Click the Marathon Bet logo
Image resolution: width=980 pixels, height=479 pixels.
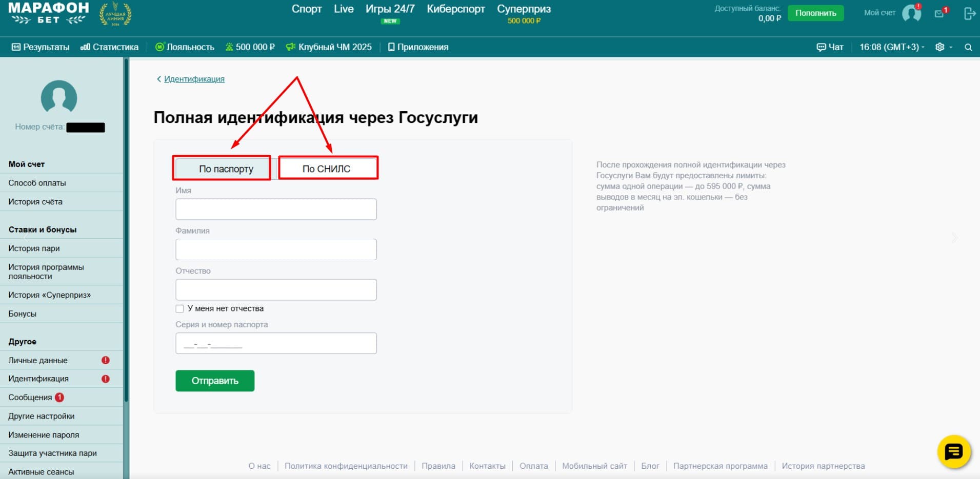[x=49, y=14]
